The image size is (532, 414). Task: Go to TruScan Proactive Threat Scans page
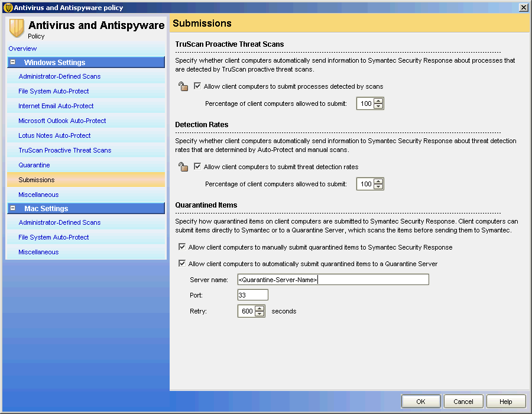point(65,150)
